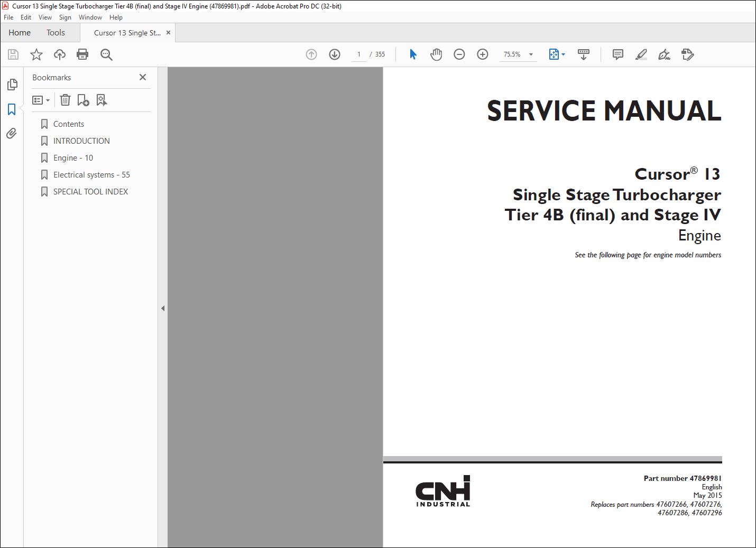
Task: Click the engine model numbers note
Action: [648, 255]
